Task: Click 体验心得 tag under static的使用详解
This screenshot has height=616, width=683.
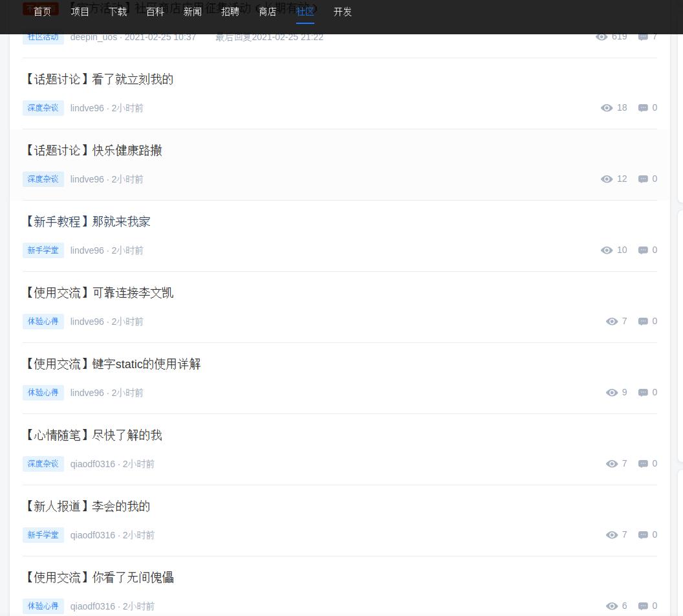Action: pos(43,393)
